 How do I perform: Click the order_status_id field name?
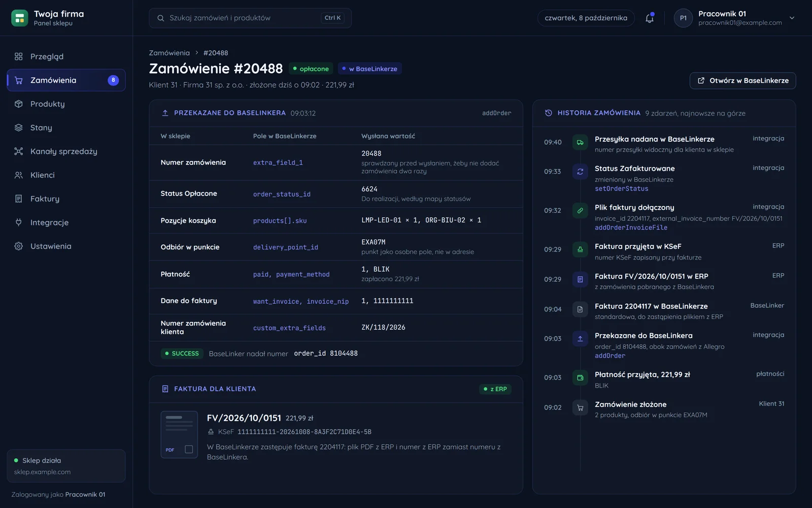click(x=282, y=194)
